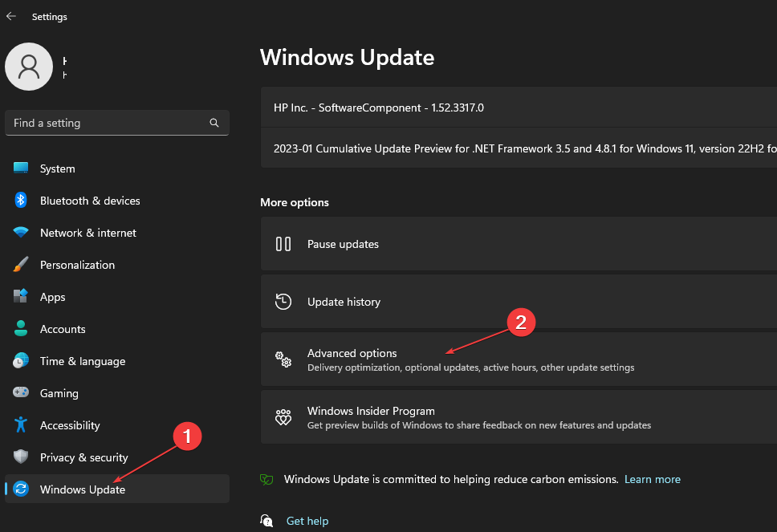Click the search magnifier icon

[x=214, y=123]
